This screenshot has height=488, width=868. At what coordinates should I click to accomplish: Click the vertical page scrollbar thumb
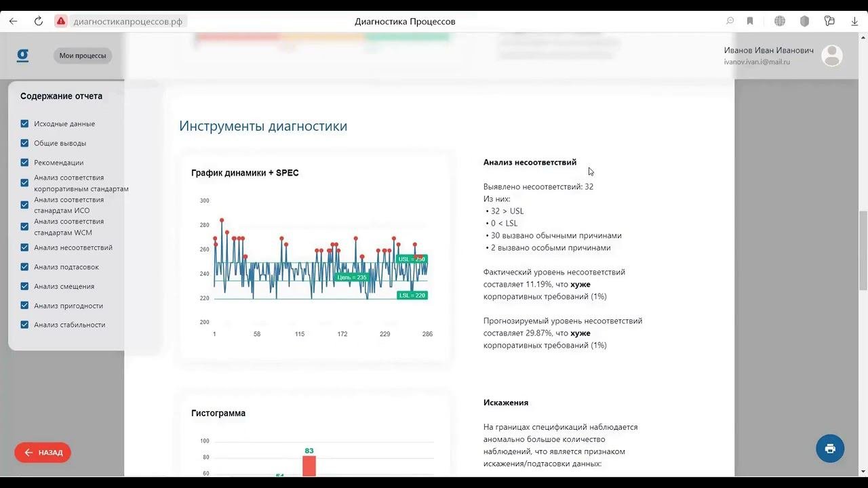(863, 251)
